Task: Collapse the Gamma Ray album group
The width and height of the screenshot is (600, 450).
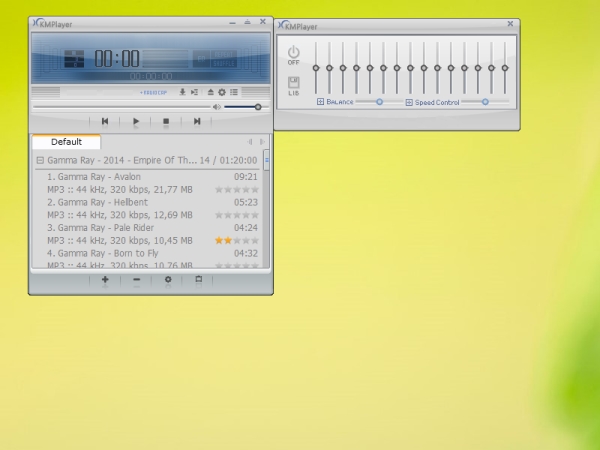Action: point(40,160)
